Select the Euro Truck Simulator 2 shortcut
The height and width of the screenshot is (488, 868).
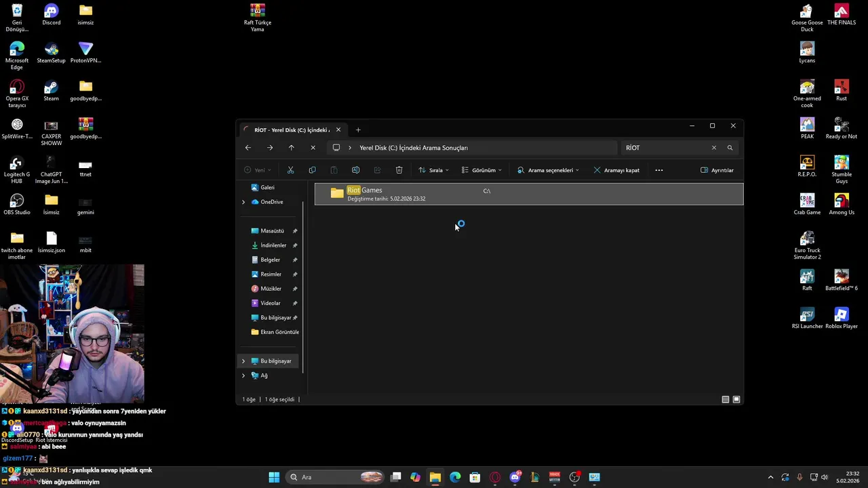807,245
